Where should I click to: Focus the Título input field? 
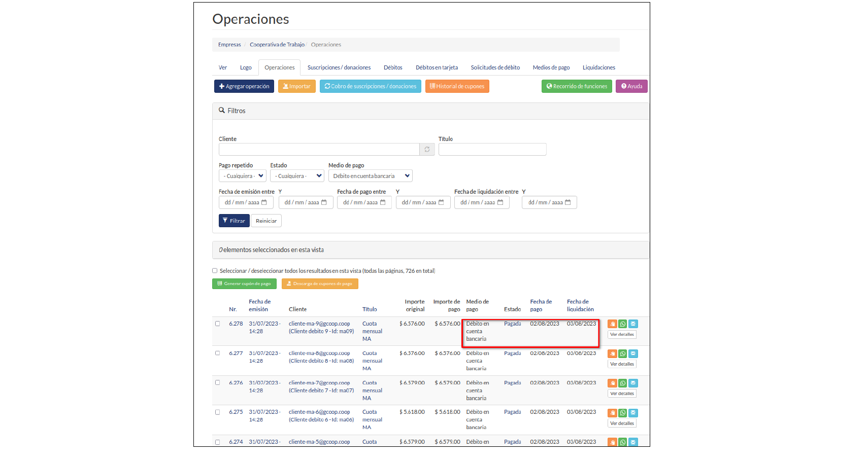pyautogui.click(x=492, y=149)
